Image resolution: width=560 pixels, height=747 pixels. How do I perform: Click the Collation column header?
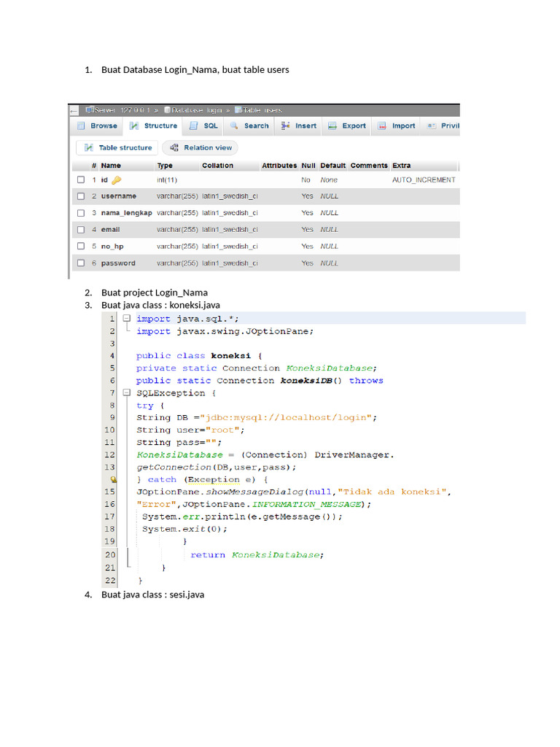point(217,166)
